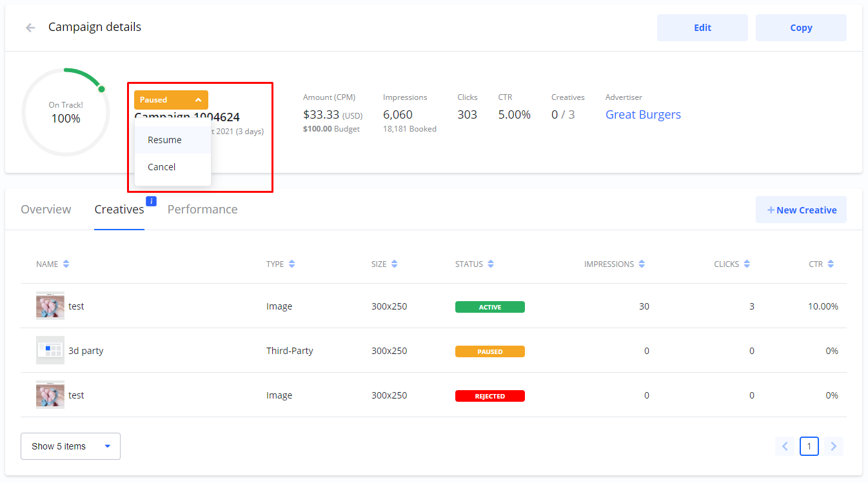Sort by Status column arrows
Image resolution: width=868 pixels, height=483 pixels.
tap(491, 264)
